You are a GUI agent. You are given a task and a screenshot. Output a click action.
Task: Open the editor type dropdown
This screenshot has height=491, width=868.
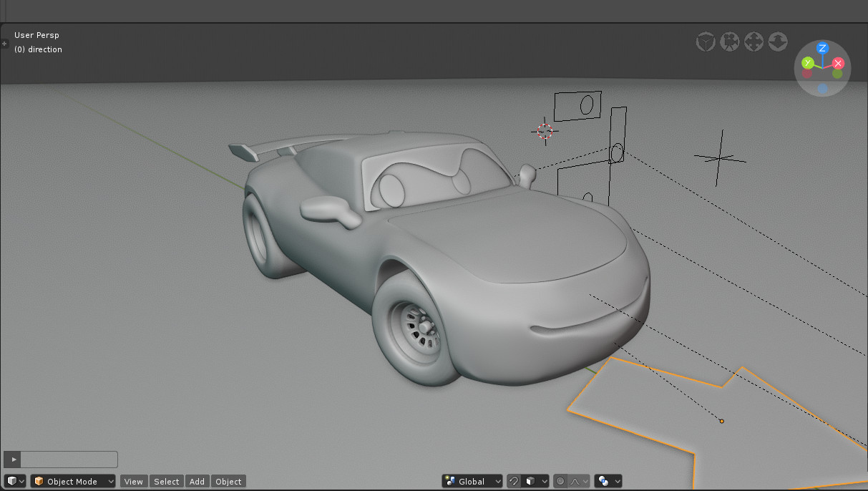point(16,482)
